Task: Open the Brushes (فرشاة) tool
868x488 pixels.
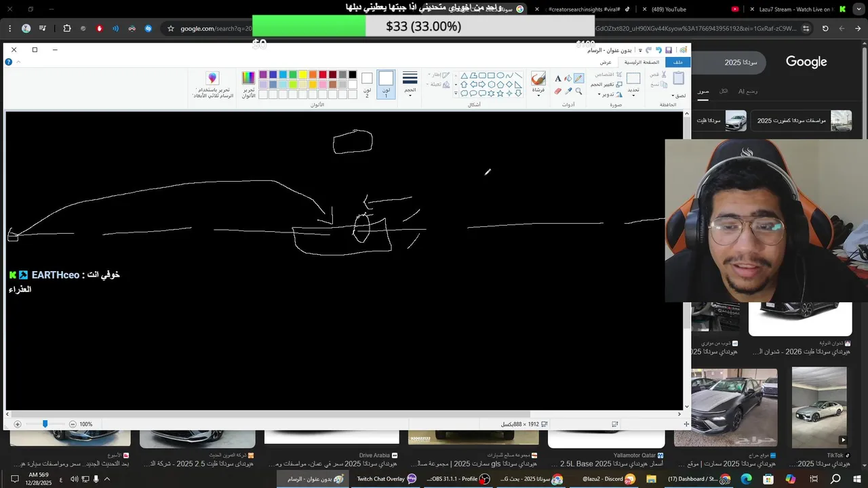Action: pyautogui.click(x=538, y=79)
